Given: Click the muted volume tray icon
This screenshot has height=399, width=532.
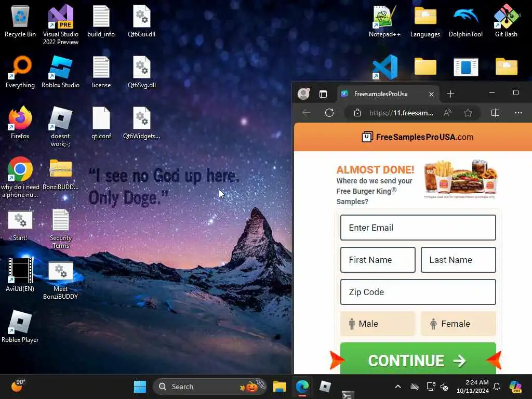Looking at the screenshot, I should 444,387.
